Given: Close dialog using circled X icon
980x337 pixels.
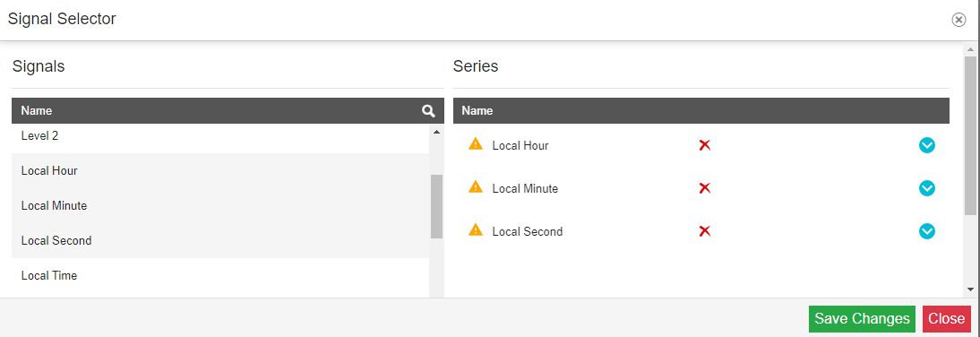Looking at the screenshot, I should click(959, 20).
